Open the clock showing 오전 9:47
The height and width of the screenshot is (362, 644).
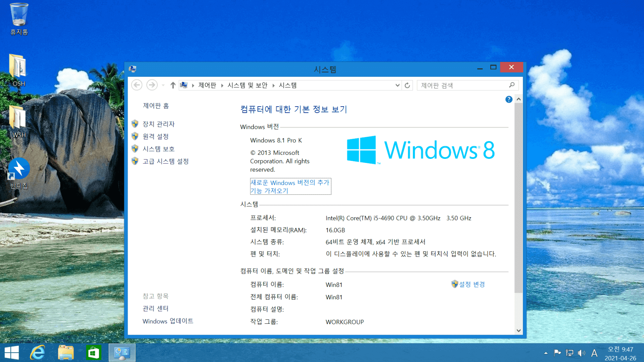pyautogui.click(x=620, y=353)
